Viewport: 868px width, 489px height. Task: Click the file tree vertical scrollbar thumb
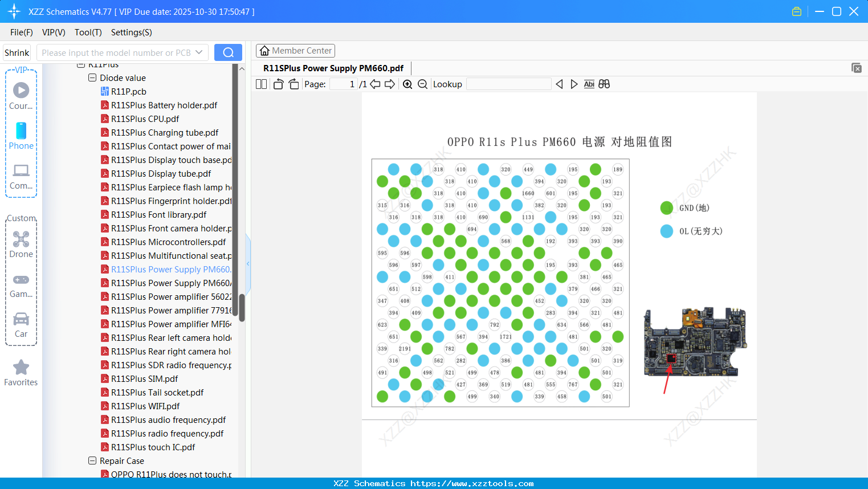[x=242, y=308]
